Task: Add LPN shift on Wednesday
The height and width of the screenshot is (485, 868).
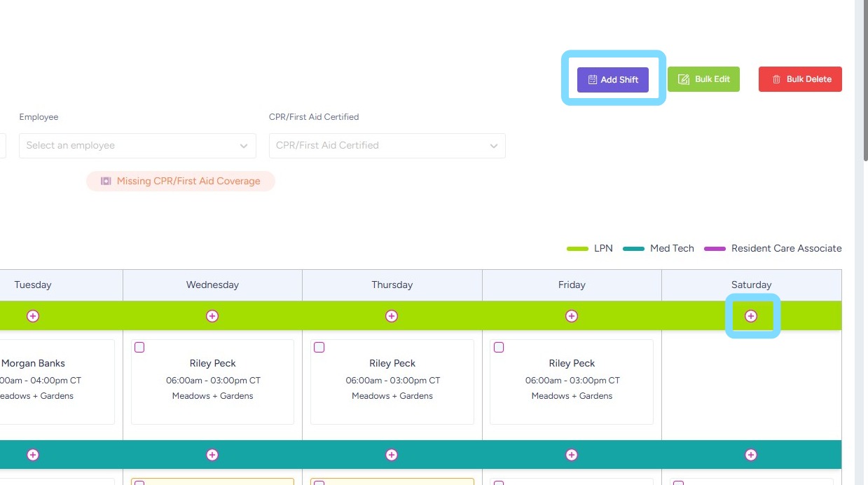Action: pyautogui.click(x=212, y=316)
